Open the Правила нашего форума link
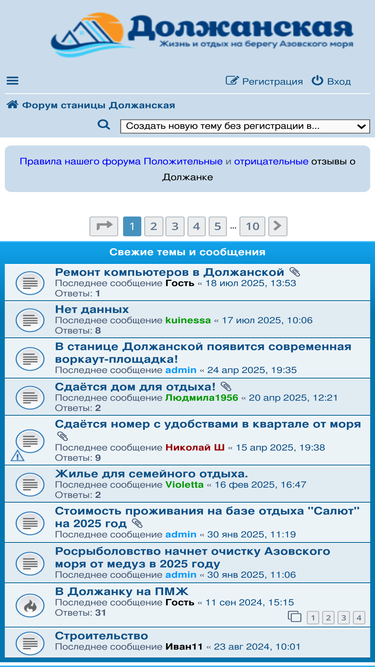The width and height of the screenshot is (375, 667). pyautogui.click(x=80, y=161)
